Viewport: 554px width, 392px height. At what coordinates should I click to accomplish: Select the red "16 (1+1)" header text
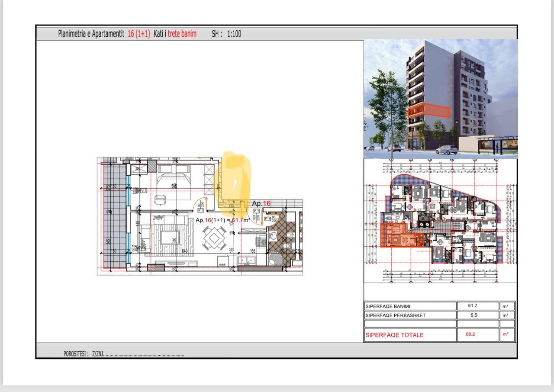tap(139, 34)
